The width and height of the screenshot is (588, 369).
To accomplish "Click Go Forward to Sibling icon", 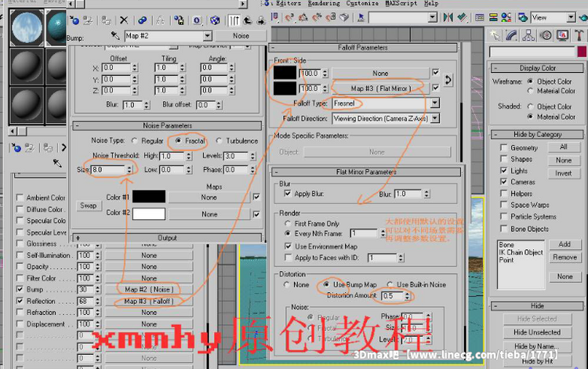I will click(x=260, y=20).
